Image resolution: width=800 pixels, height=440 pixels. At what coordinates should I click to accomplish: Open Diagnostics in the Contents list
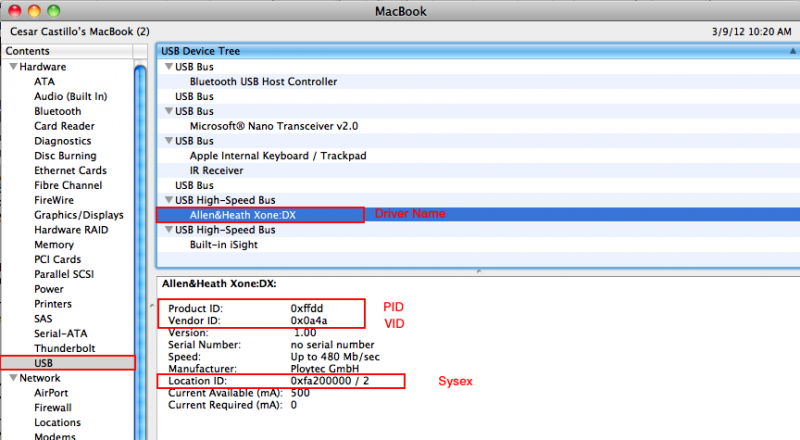coord(63,141)
